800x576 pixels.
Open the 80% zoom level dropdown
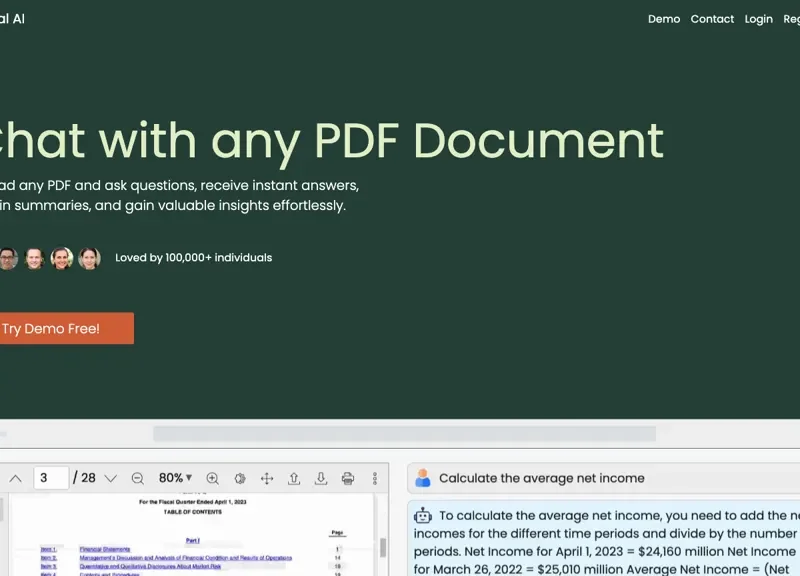tap(172, 478)
